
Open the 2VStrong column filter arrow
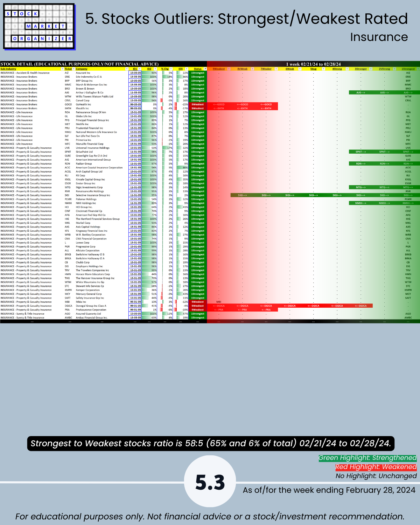pyautogui.click(x=394, y=69)
